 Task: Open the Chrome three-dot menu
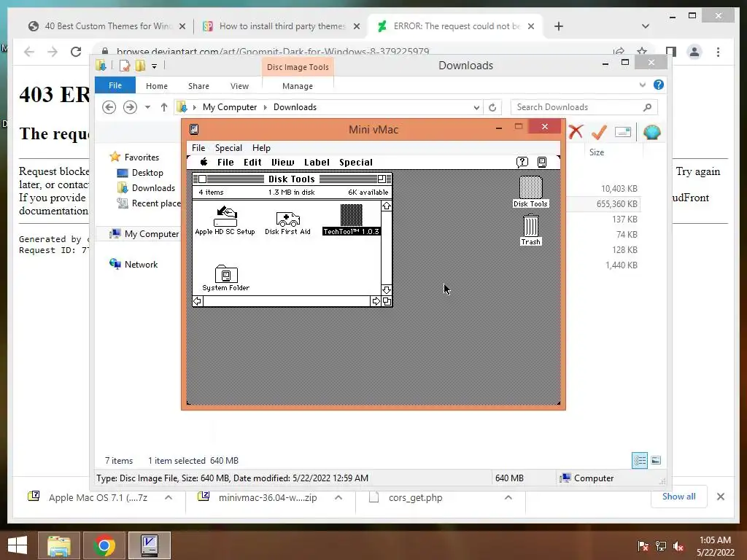pyautogui.click(x=718, y=52)
